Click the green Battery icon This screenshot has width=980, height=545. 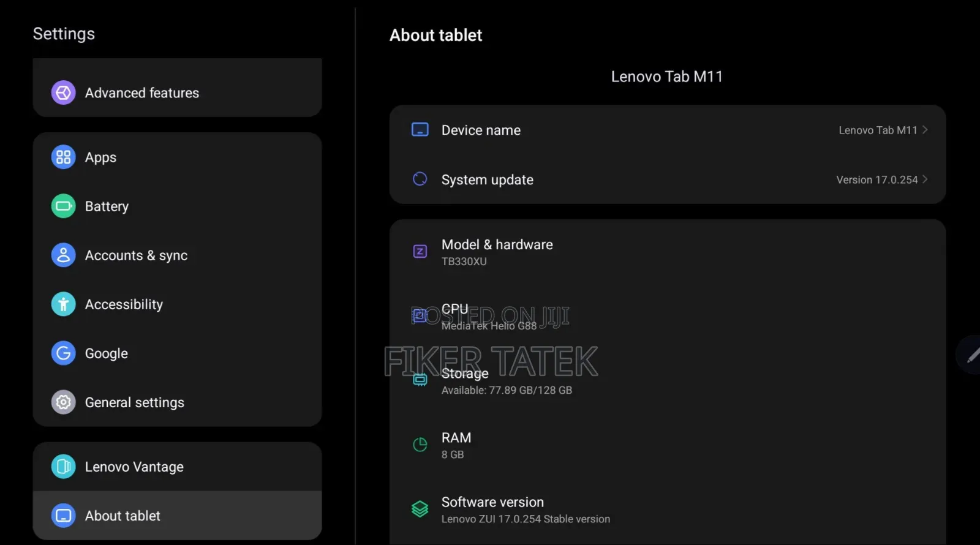pyautogui.click(x=63, y=206)
